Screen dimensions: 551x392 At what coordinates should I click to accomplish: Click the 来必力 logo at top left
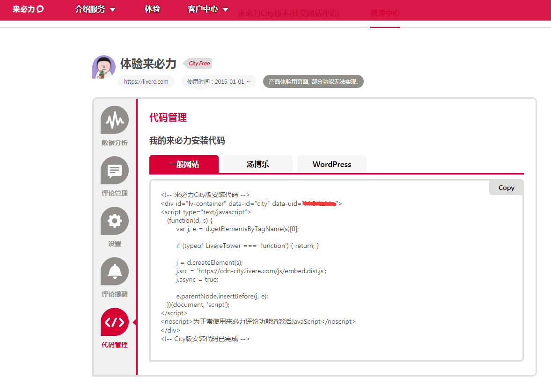tap(28, 9)
